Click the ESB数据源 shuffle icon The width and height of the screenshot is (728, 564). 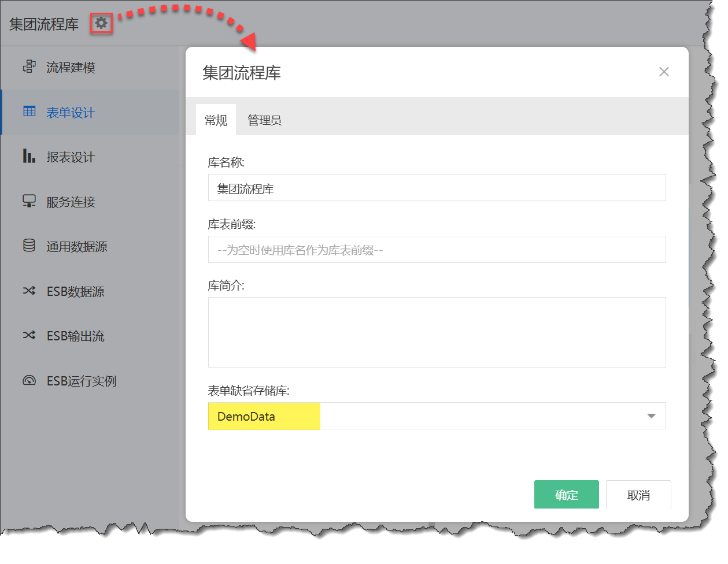tap(29, 291)
